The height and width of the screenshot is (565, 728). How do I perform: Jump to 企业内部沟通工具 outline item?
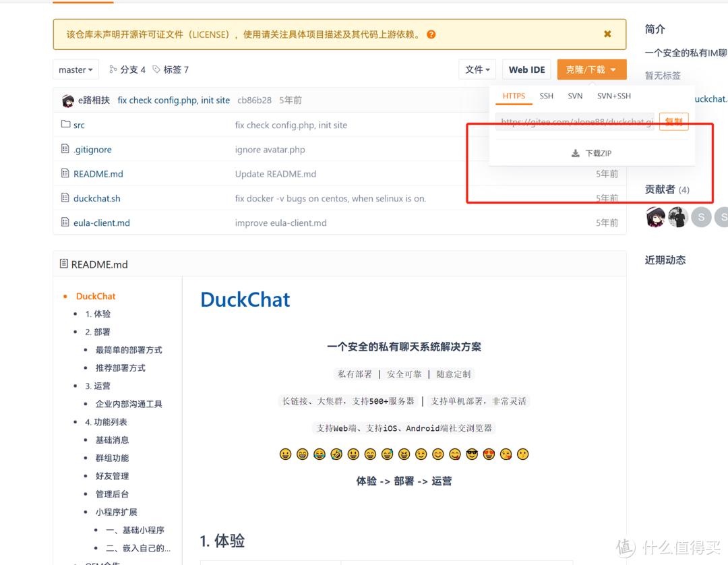(129, 405)
